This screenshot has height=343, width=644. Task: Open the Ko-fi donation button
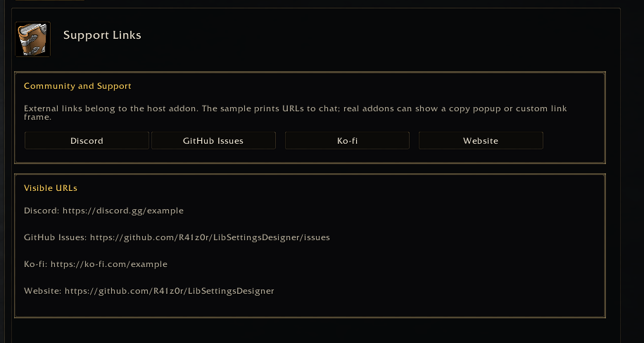(x=347, y=140)
